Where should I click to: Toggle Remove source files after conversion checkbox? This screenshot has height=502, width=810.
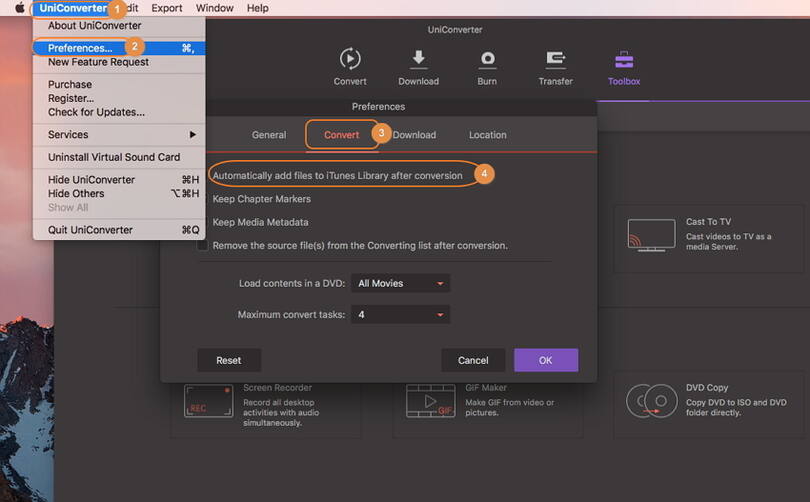coord(202,245)
